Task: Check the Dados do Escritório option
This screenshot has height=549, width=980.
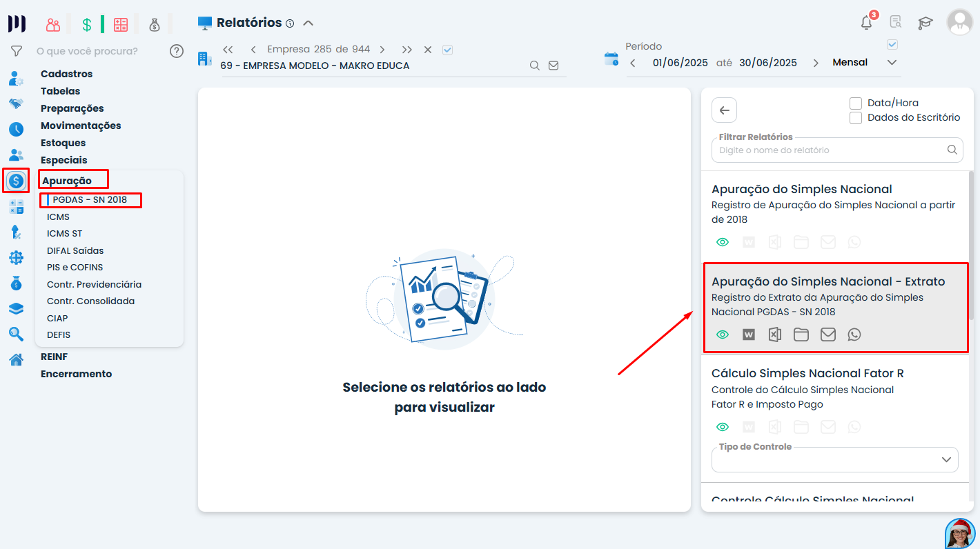Action: coord(856,117)
